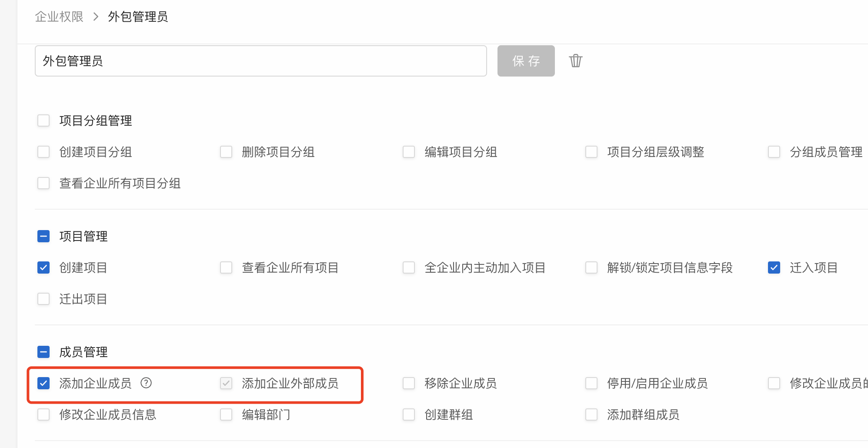Screen dimensions: 868x448
Task: Enable 移除企业成员 checkbox
Action: 409,383
